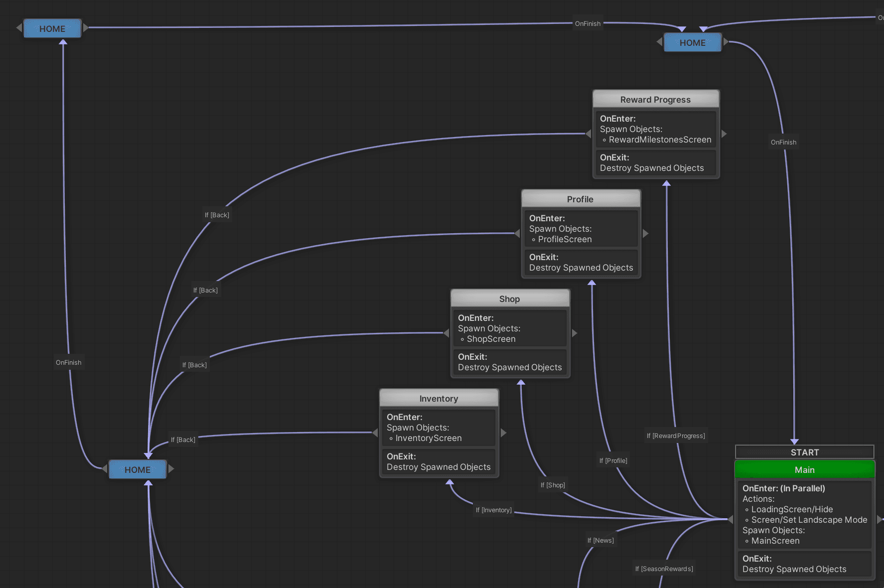Click OnExit section of Shop node
The image size is (884, 588).
[510, 362]
